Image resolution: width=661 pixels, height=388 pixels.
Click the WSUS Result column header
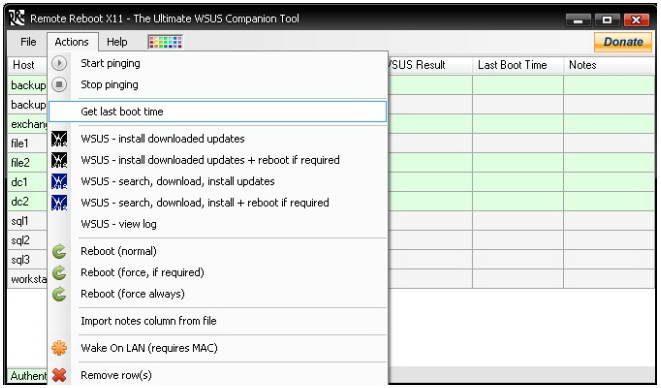[x=430, y=65]
